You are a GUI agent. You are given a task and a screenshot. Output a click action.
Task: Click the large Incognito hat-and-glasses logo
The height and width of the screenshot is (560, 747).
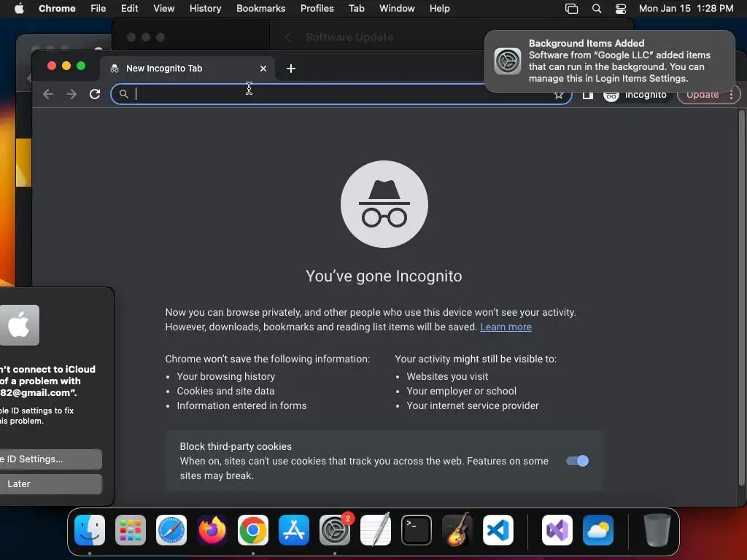pos(384,204)
